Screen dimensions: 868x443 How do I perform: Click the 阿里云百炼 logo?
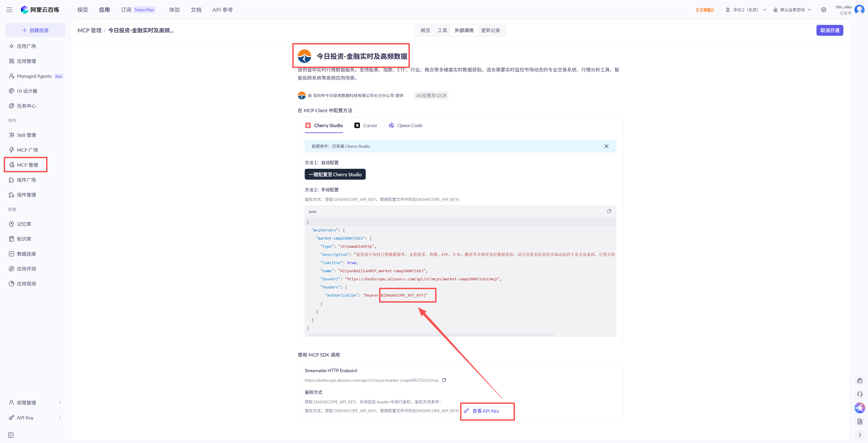tap(40, 10)
